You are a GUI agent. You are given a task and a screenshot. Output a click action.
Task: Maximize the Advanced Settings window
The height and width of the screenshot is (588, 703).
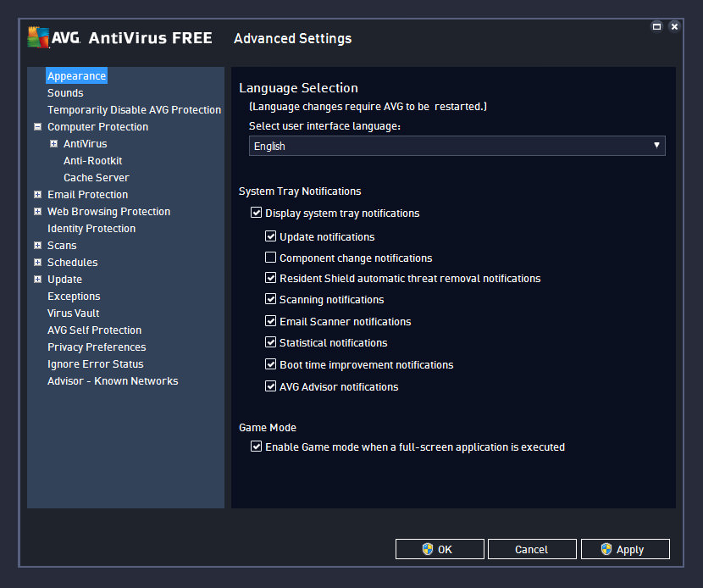656,26
